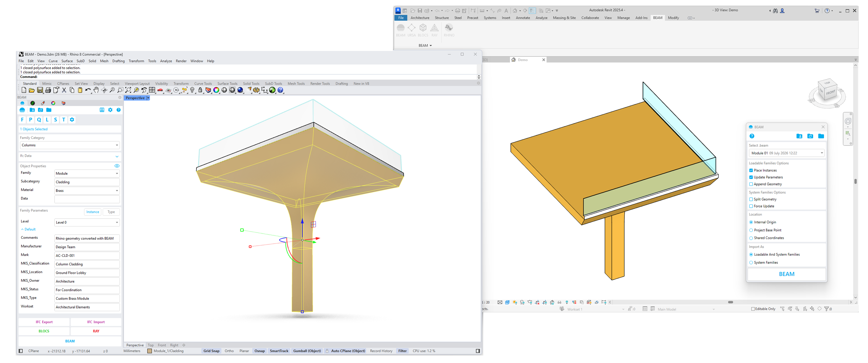Click the large BEAM button in Revit dialog
The height and width of the screenshot is (363, 868).
pyautogui.click(x=786, y=274)
